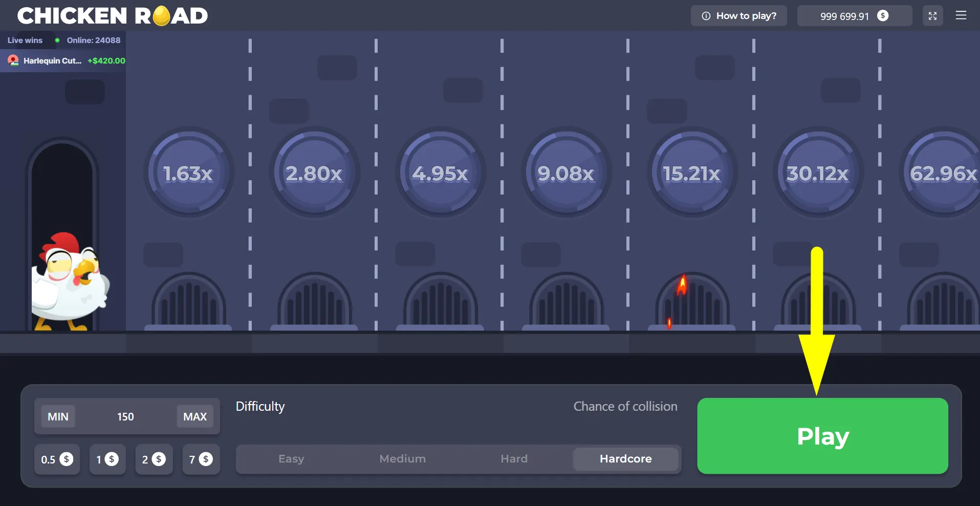The image size is (980, 506).
Task: Choose the 2 $ quick bet
Action: [154, 459]
